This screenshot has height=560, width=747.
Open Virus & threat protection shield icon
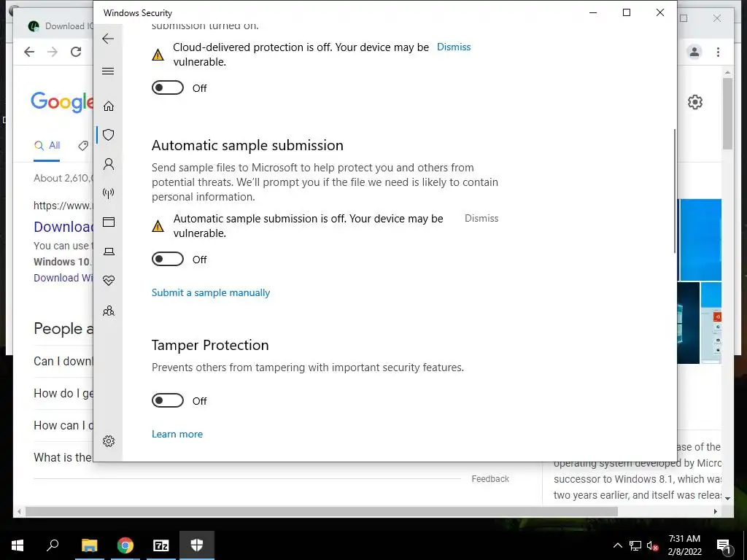coord(109,135)
